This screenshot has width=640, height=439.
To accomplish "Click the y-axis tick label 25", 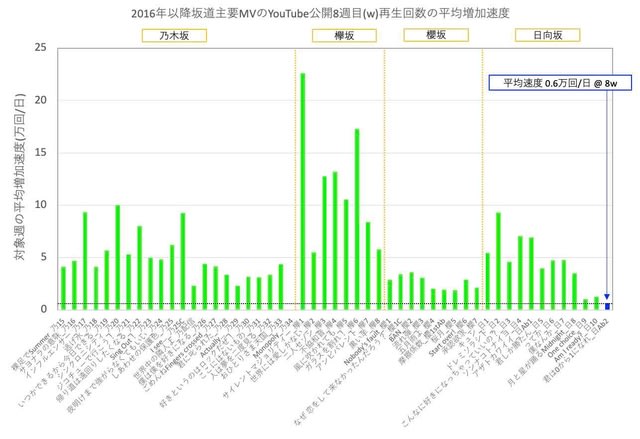I will pyautogui.click(x=41, y=48).
